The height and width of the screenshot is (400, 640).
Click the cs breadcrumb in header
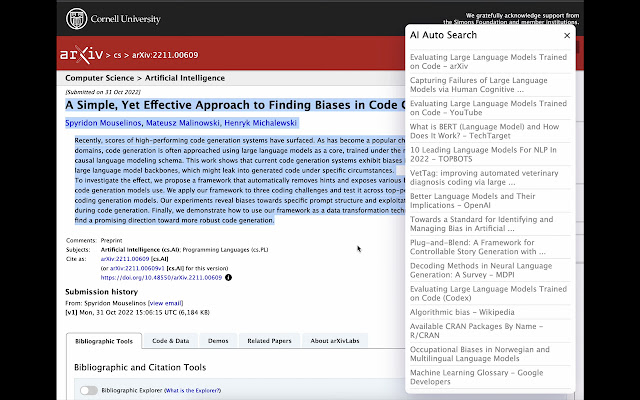[x=117, y=55]
